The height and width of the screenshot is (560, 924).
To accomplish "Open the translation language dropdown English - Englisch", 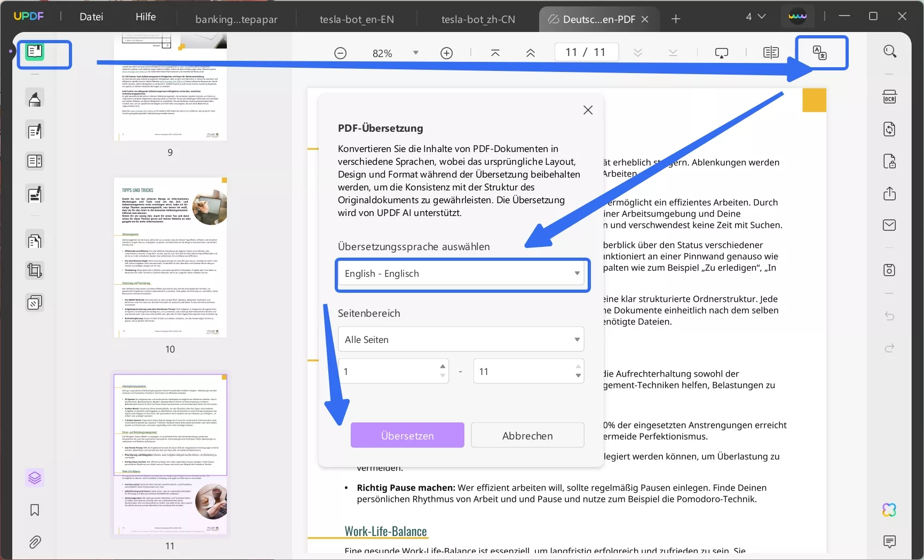I will tap(461, 274).
